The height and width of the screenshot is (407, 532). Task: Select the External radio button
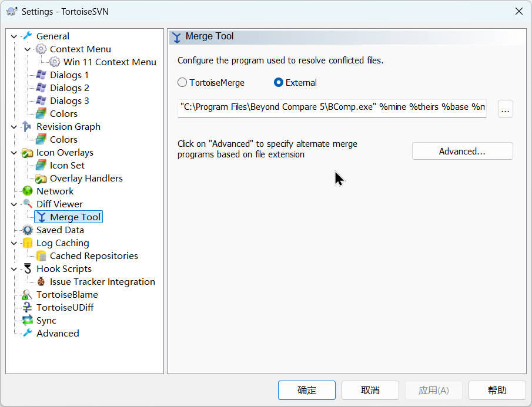point(279,83)
